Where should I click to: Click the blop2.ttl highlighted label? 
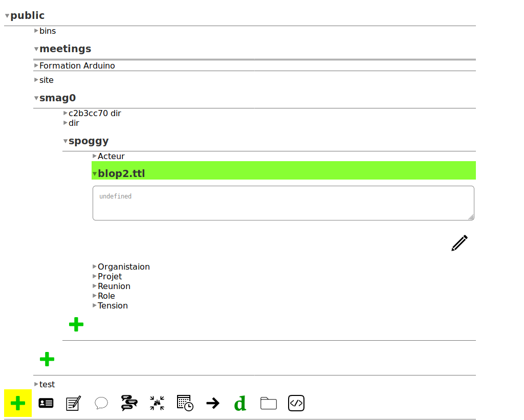point(121,174)
